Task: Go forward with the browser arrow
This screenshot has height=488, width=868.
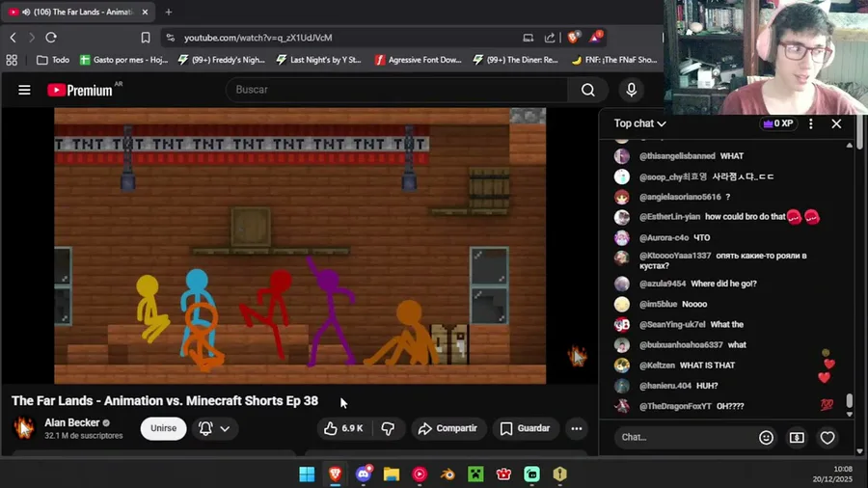Action: coord(32,38)
